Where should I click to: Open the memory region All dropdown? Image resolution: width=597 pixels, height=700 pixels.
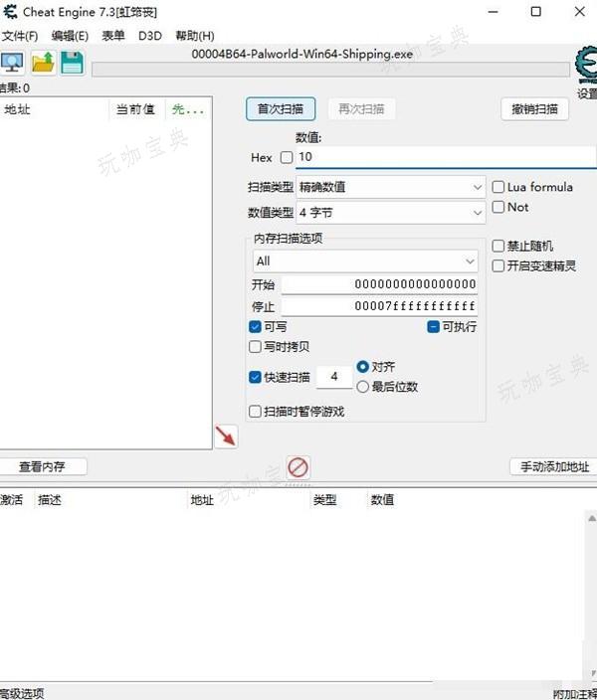(365, 262)
